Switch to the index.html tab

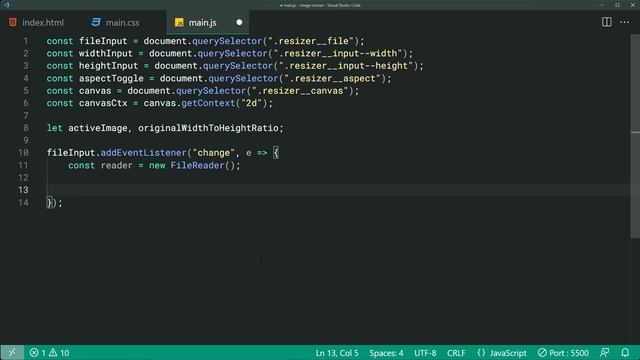(x=37, y=22)
